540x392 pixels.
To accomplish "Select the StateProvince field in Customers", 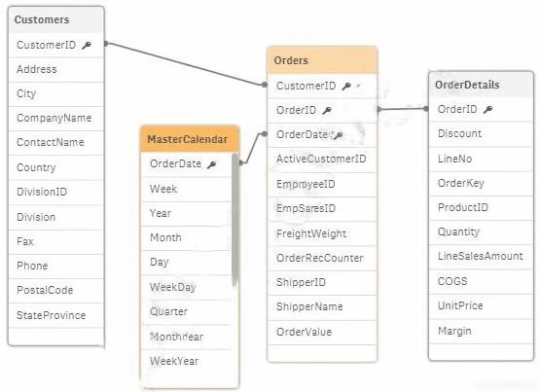I will pyautogui.click(x=56, y=315).
